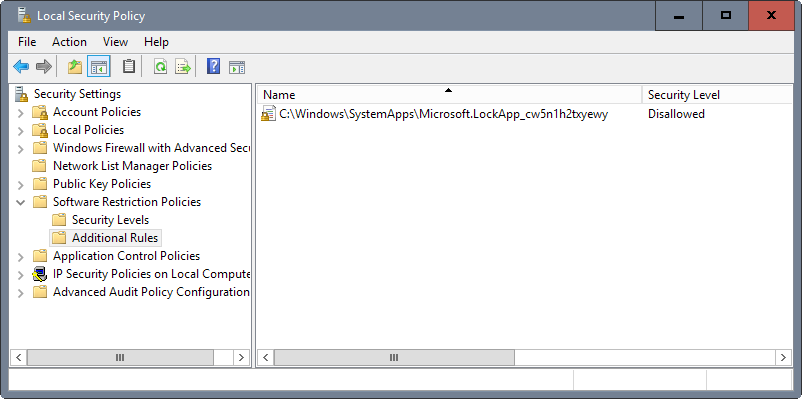
Task: Go up one level with folder arrow icon
Action: pos(75,66)
